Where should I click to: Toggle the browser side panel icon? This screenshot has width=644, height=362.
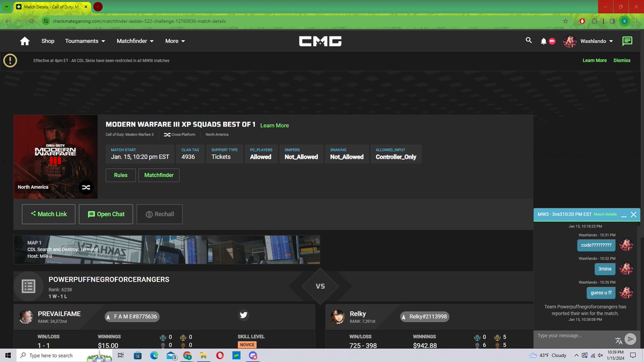[x=612, y=21]
